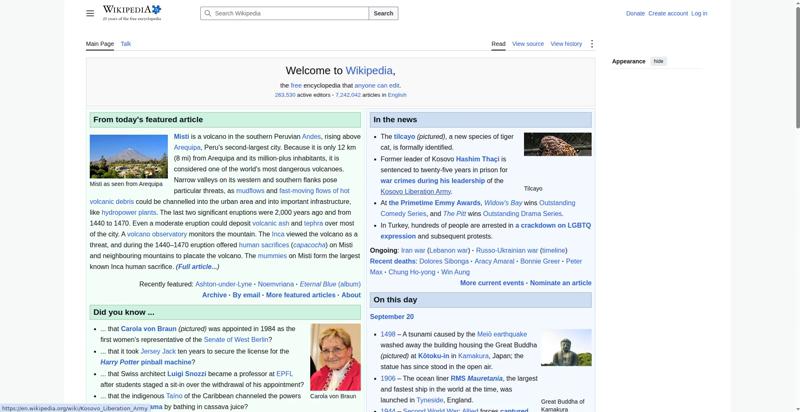800x412 pixels.
Task: Open the Donate link
Action: coord(635,14)
